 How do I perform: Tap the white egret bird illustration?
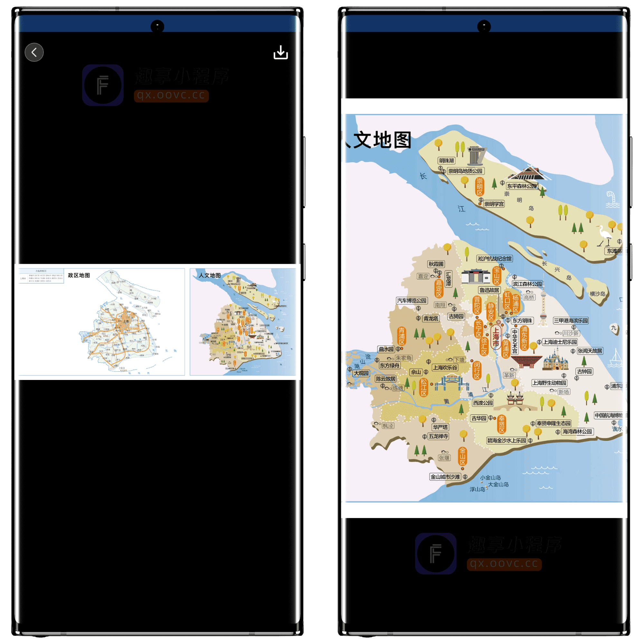604,235
